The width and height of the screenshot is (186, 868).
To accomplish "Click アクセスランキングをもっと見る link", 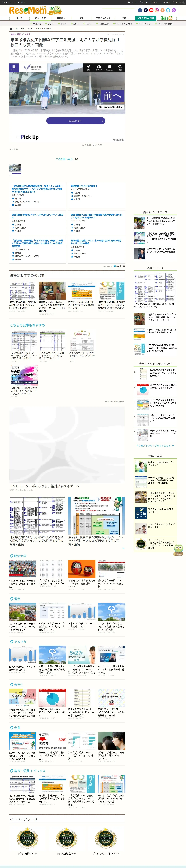I will 155,446.
